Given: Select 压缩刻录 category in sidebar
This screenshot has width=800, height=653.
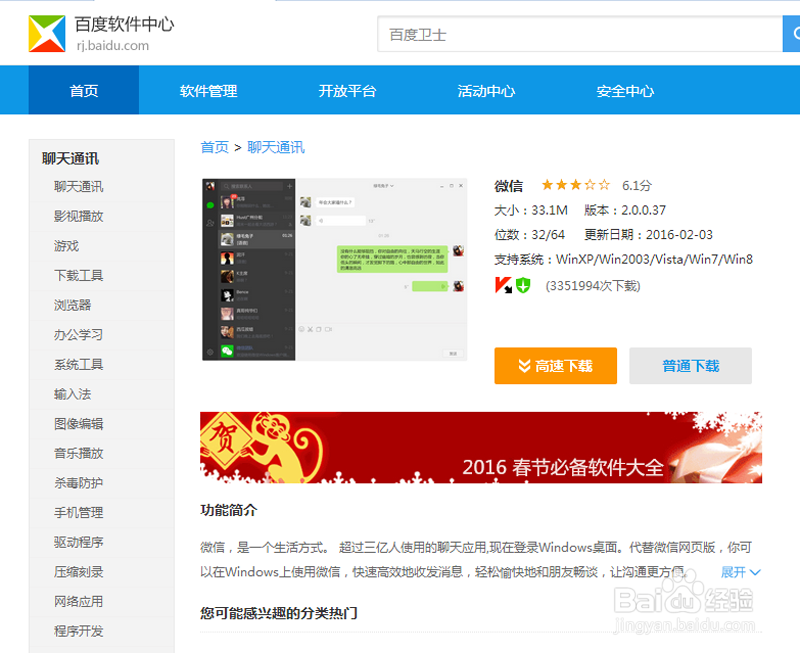Looking at the screenshot, I should point(79,572).
